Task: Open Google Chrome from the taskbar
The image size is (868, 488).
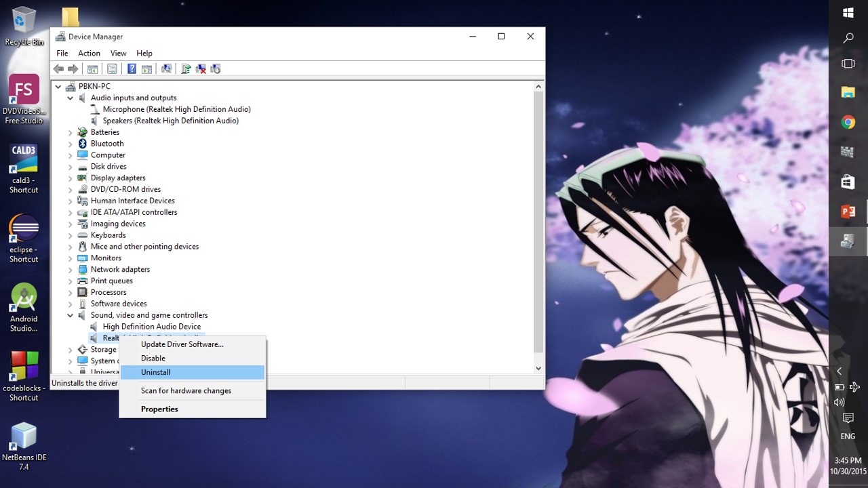Action: [848, 122]
